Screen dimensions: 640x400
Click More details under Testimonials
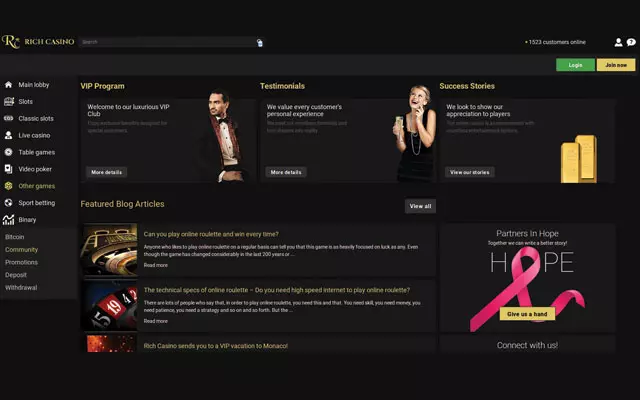pyautogui.click(x=286, y=172)
